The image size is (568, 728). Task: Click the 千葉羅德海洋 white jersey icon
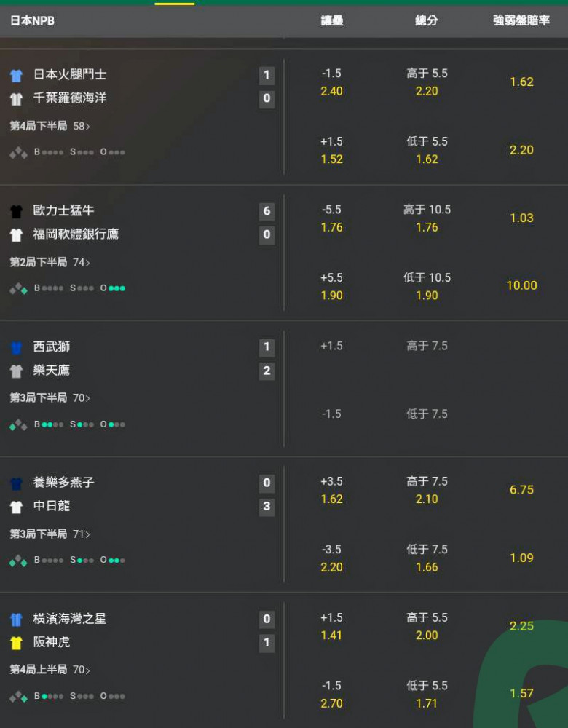pos(16,98)
